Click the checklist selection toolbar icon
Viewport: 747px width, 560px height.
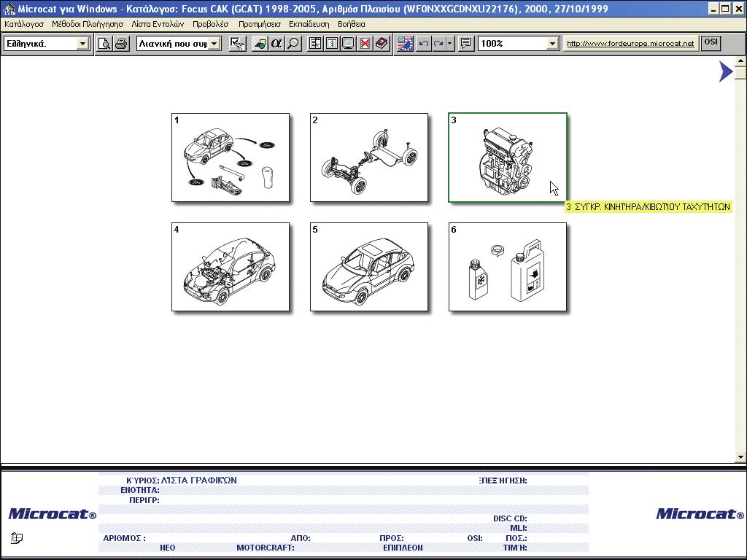pyautogui.click(x=237, y=44)
